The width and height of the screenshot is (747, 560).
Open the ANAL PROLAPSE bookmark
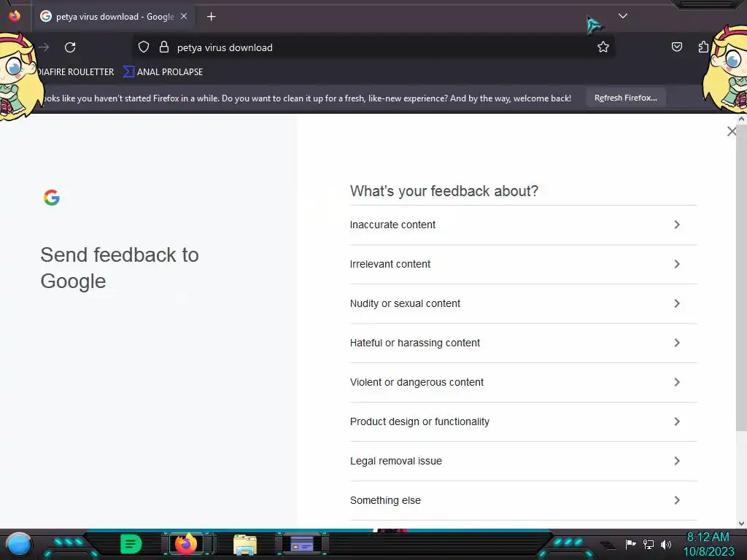tap(163, 72)
